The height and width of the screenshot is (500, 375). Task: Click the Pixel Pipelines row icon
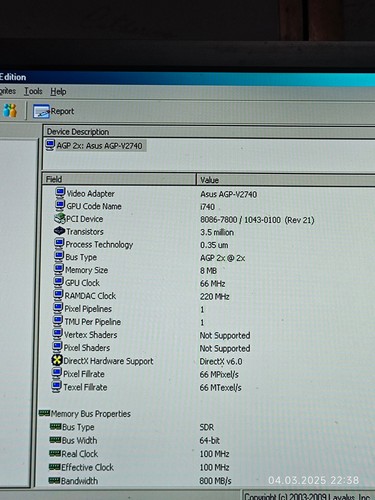point(58,308)
